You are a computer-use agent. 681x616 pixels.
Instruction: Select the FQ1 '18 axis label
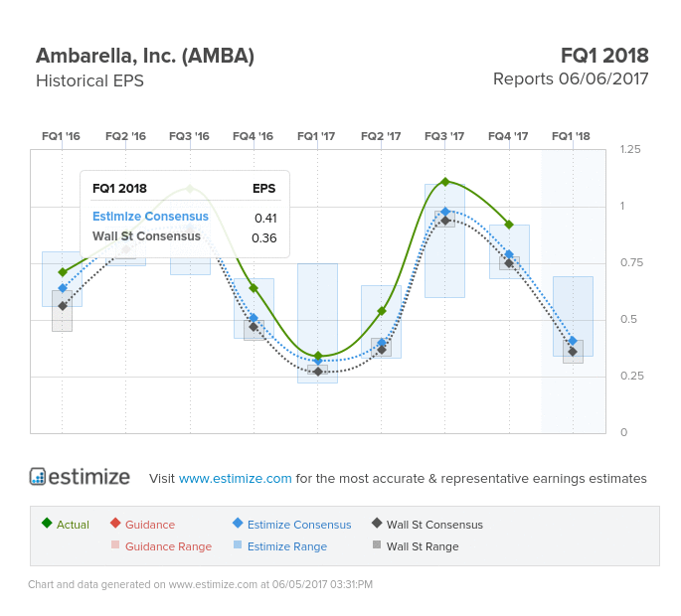(x=571, y=136)
